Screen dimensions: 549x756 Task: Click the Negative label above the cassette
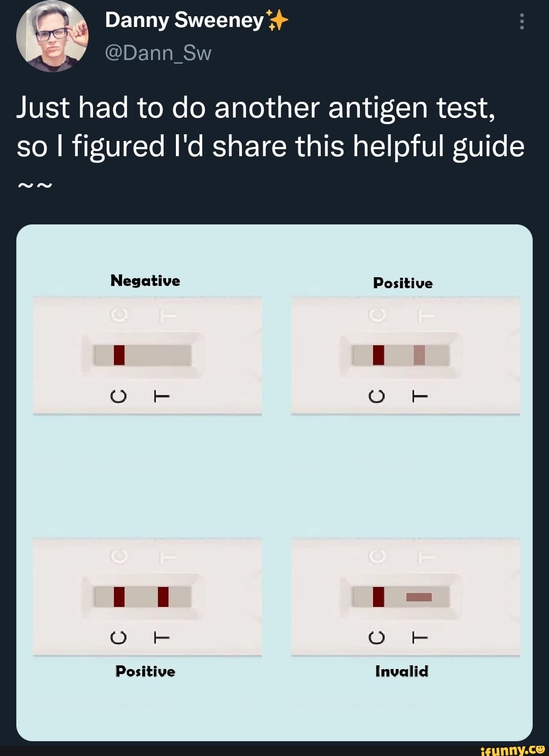click(x=145, y=280)
